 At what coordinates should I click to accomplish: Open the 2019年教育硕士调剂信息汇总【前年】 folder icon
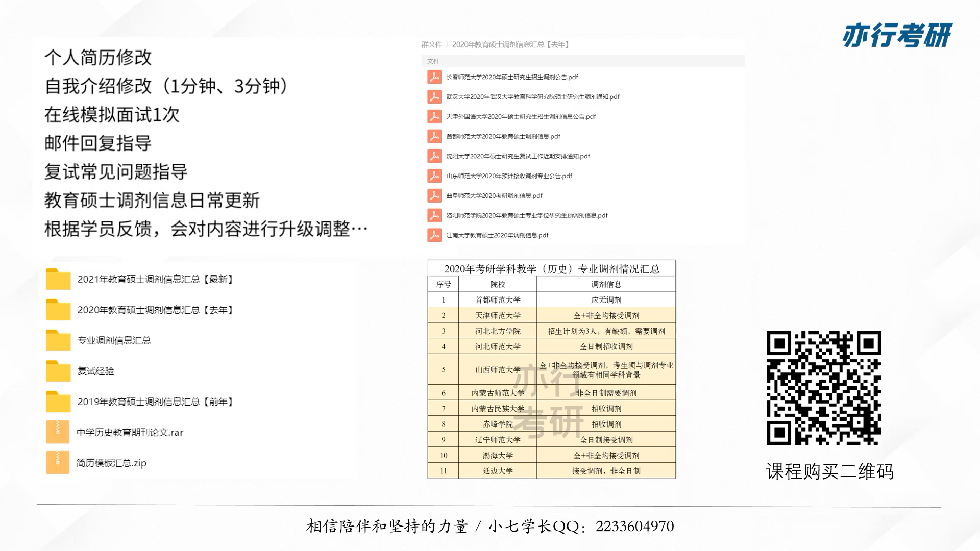tap(58, 402)
